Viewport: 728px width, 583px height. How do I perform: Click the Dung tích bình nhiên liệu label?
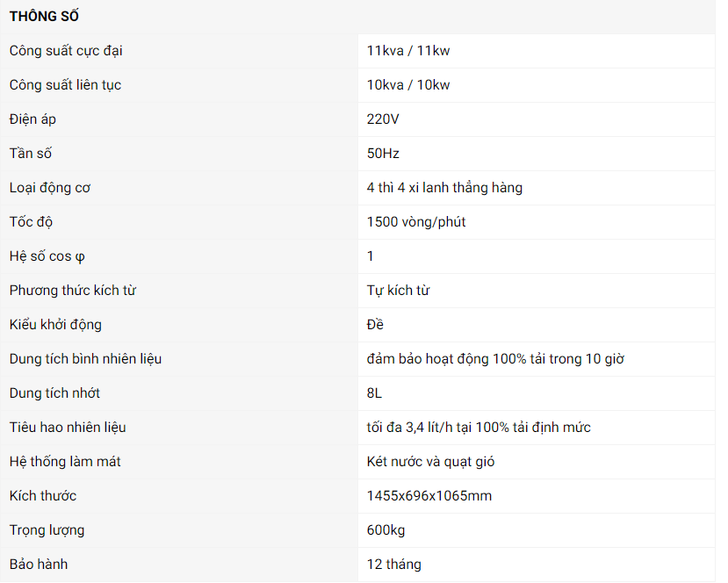pyautogui.click(x=85, y=359)
